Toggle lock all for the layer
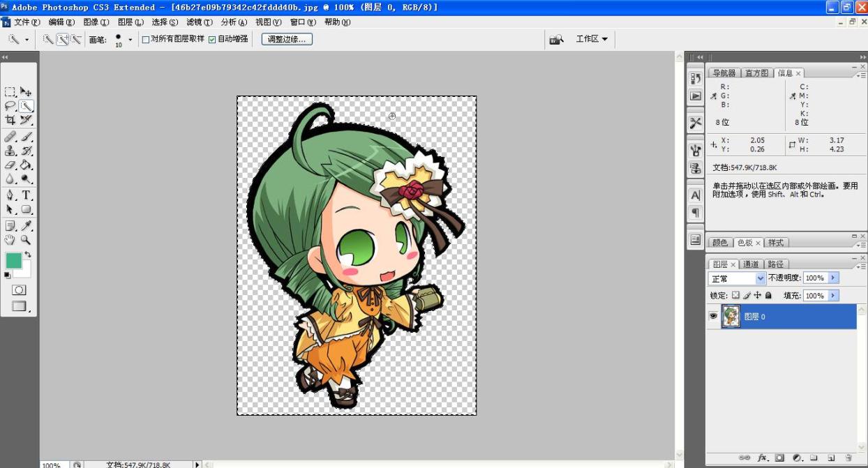The height and width of the screenshot is (468, 868). (x=768, y=296)
